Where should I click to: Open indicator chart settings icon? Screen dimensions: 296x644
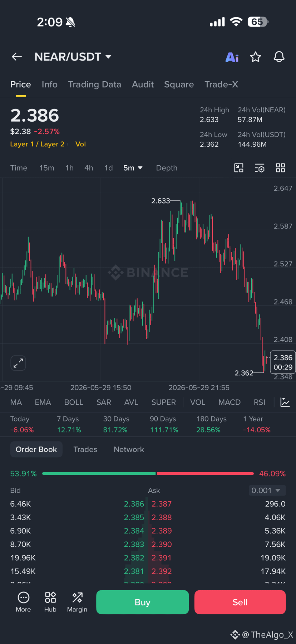point(285,402)
